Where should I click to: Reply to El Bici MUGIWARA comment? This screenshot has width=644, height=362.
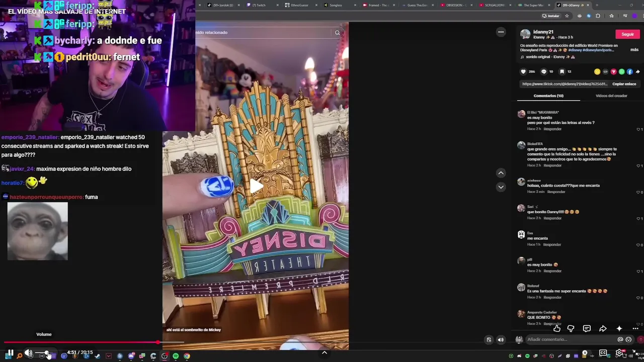pyautogui.click(x=552, y=129)
